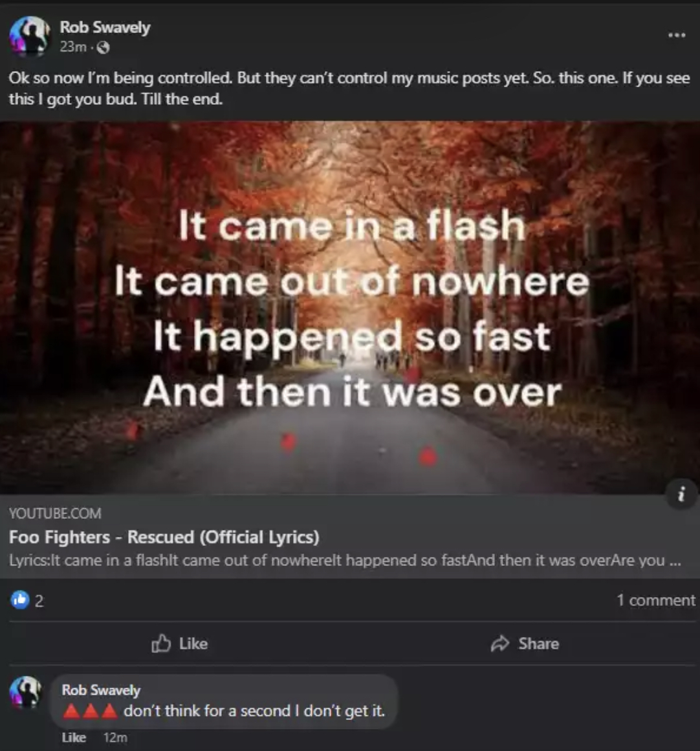The width and height of the screenshot is (700, 751).
Task: Click the link info 'i' icon
Action: pyautogui.click(x=681, y=494)
